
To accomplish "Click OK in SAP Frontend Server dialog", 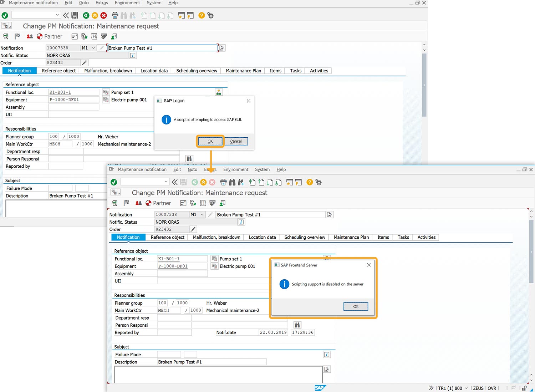I will [356, 306].
